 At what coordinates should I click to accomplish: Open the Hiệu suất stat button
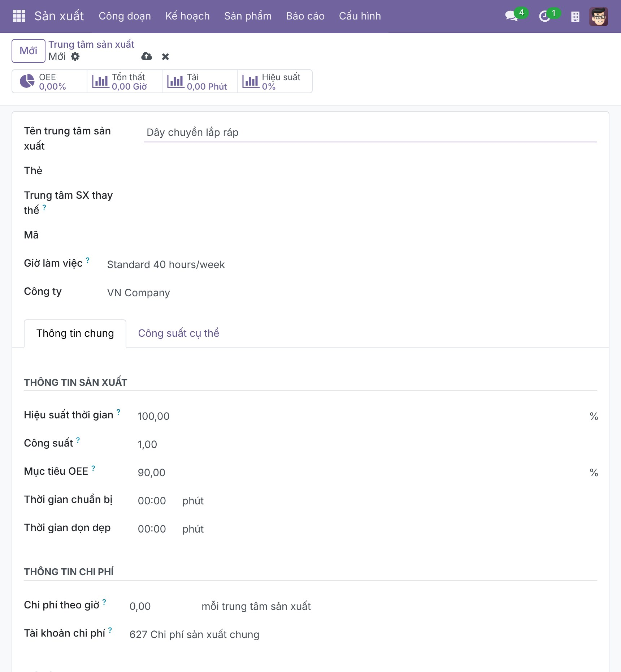275,81
